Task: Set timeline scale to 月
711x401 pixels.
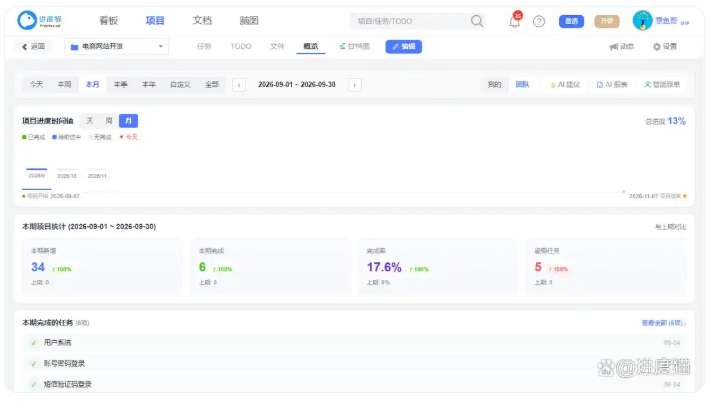Action: (x=128, y=121)
